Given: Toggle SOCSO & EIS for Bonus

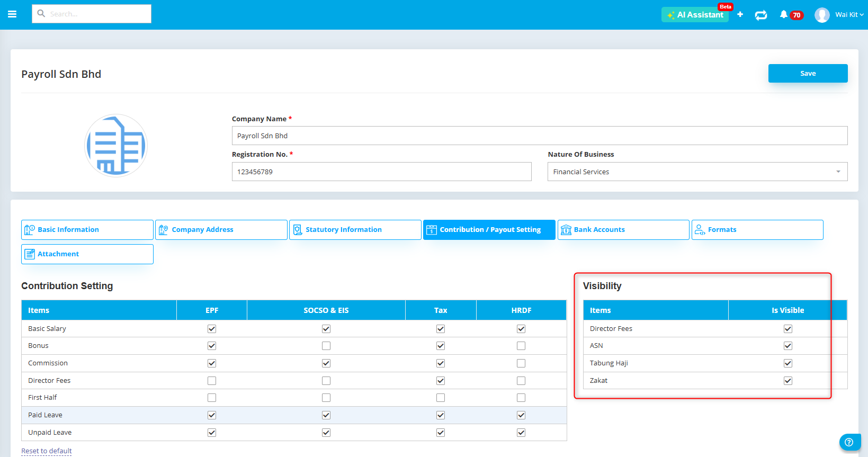Looking at the screenshot, I should [x=326, y=346].
